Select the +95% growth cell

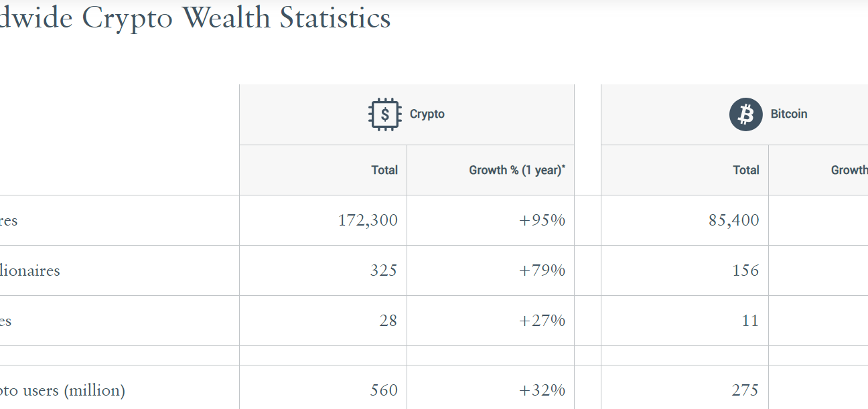[x=542, y=220]
